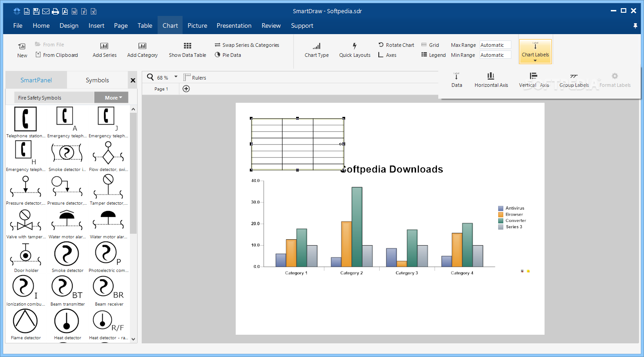Switch to the Insert tab
The image size is (644, 357).
97,25
